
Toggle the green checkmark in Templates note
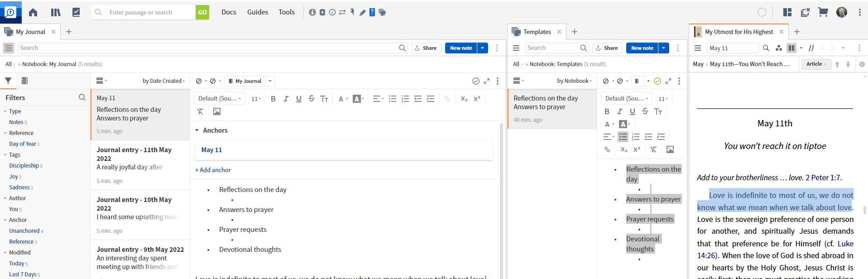click(x=657, y=81)
